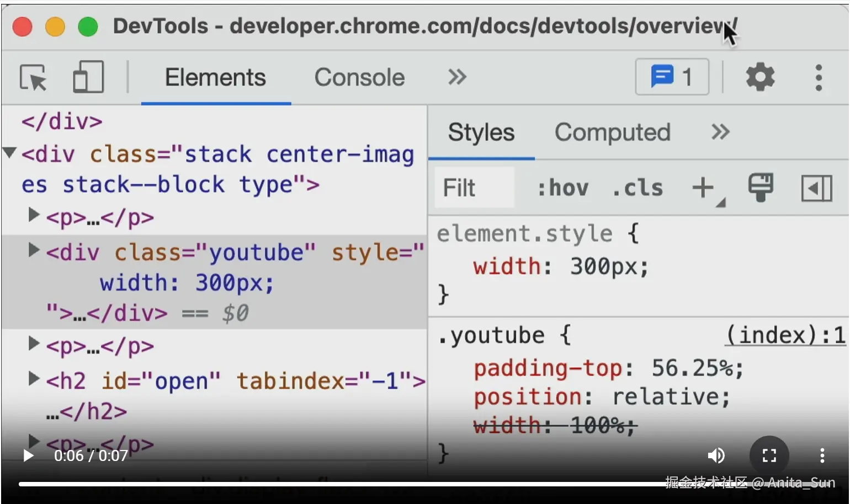Click the element.style selector text
The height and width of the screenshot is (504, 850).
524,234
